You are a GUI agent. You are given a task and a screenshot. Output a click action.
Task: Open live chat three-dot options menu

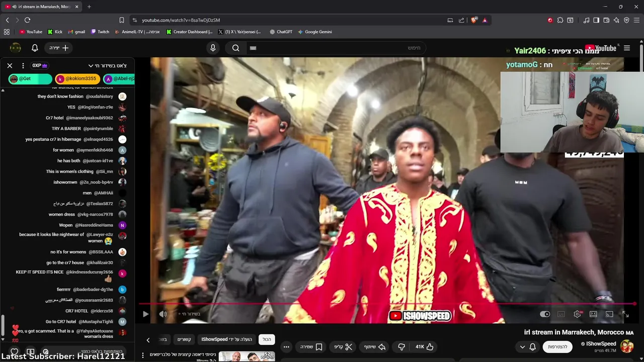point(23,65)
